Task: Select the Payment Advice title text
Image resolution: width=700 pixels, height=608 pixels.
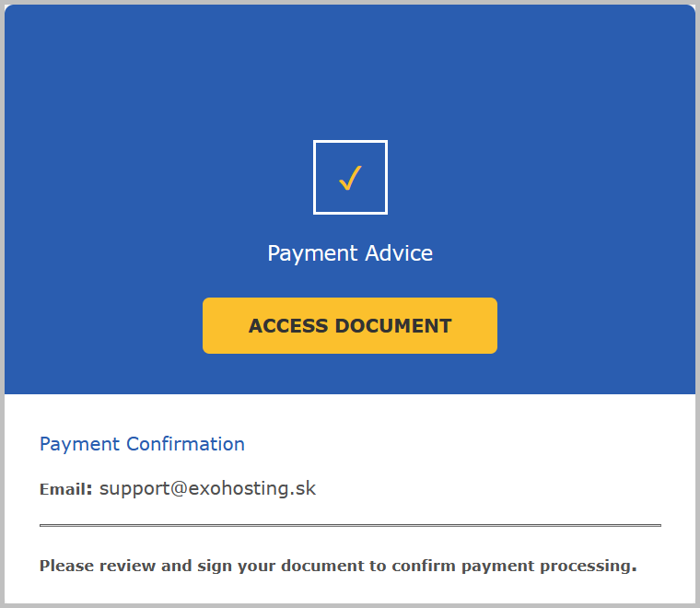Action: coord(350,252)
